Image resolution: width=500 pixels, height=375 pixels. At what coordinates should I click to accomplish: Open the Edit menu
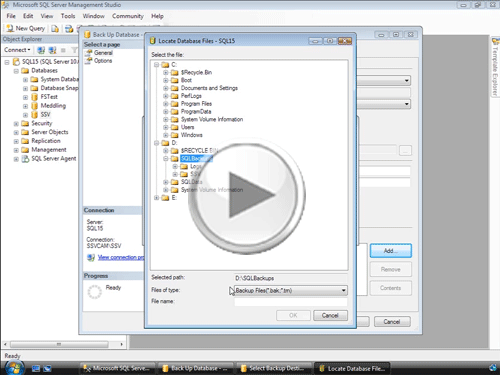tap(28, 16)
